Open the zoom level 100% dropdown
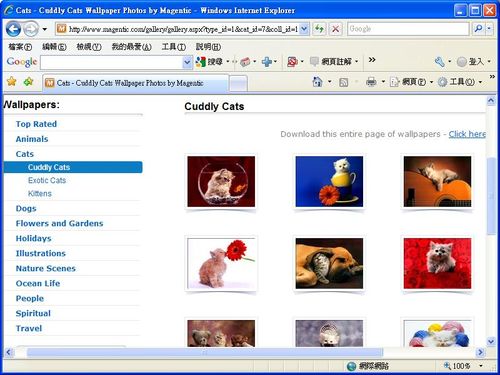 point(481,366)
